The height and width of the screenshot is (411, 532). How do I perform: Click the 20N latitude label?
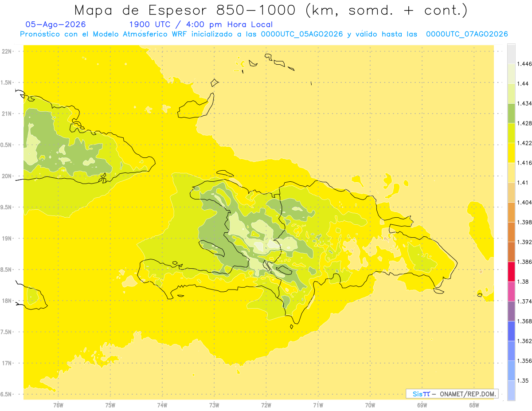[x=8, y=176]
